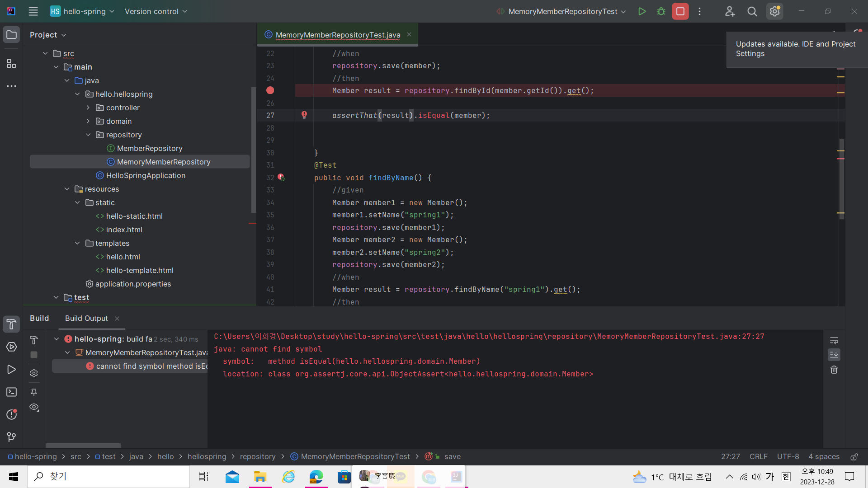The height and width of the screenshot is (488, 868).
Task: Open the Problems tool window icon
Action: click(x=11, y=414)
